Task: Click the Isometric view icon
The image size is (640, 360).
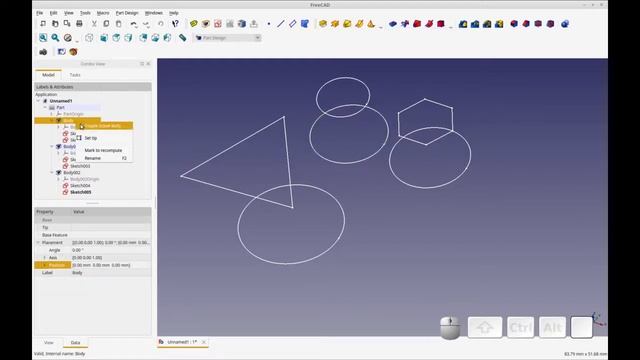Action: point(89,38)
